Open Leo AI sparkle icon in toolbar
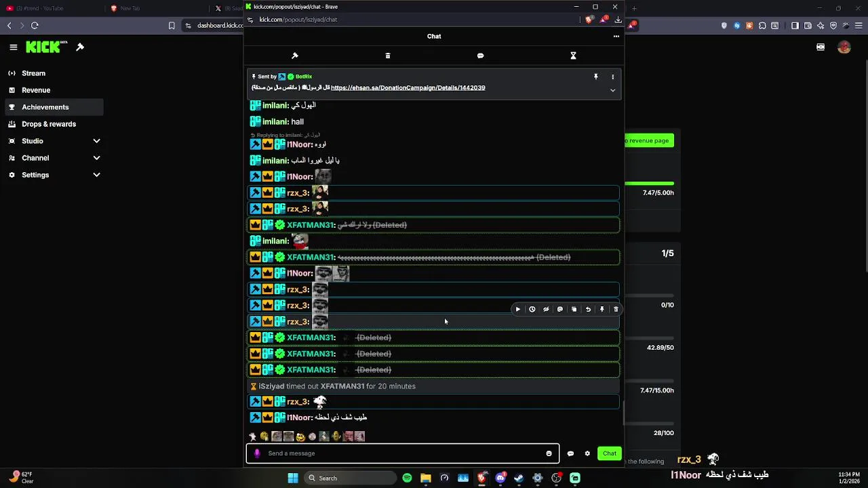 click(821, 26)
